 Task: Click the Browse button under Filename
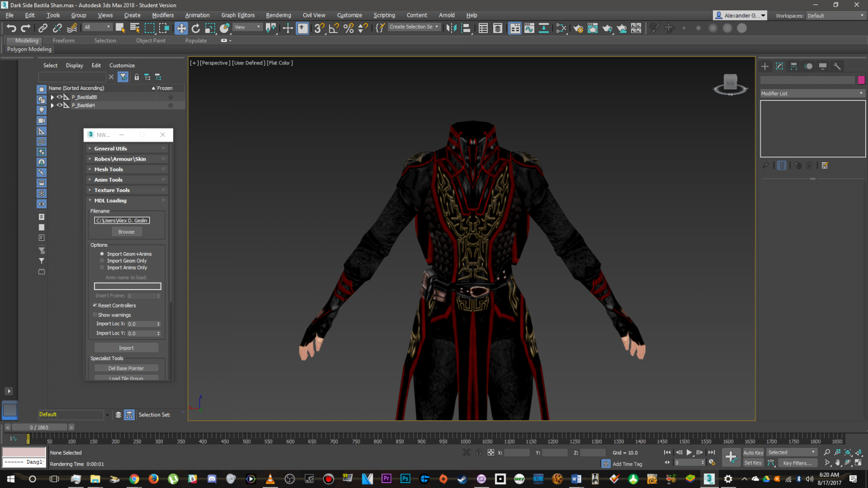(x=126, y=232)
